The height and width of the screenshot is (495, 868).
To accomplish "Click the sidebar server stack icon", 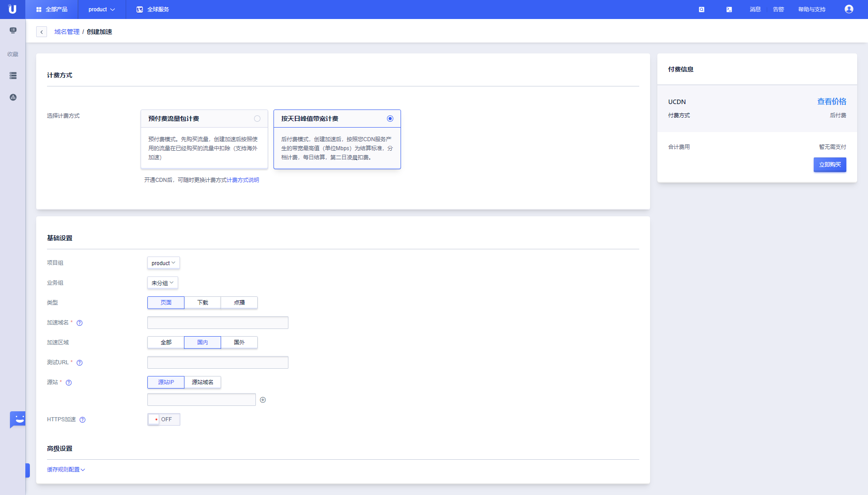I will click(x=13, y=76).
